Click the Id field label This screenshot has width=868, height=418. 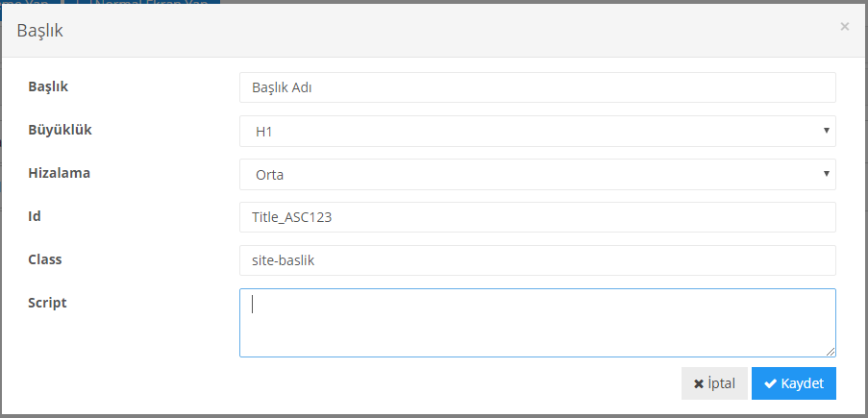pos(35,216)
